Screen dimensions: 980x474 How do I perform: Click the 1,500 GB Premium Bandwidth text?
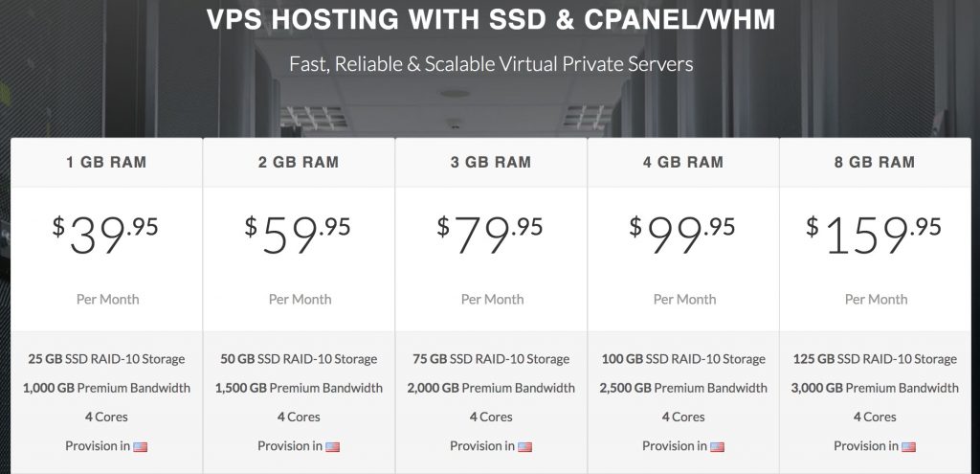tap(299, 388)
